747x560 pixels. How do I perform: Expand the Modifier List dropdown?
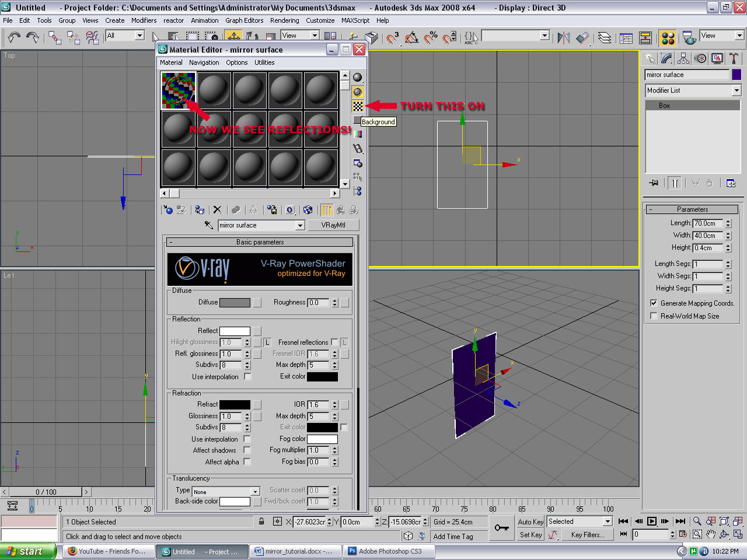[x=736, y=90]
